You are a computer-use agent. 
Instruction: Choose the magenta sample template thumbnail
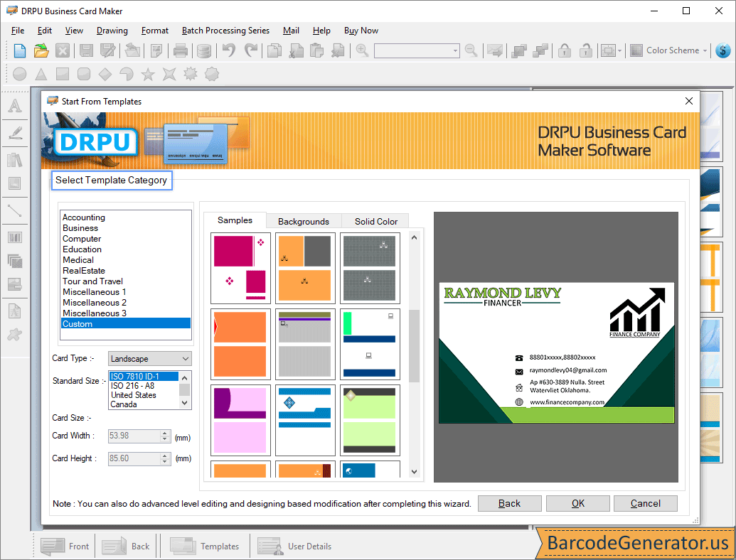[x=240, y=269]
